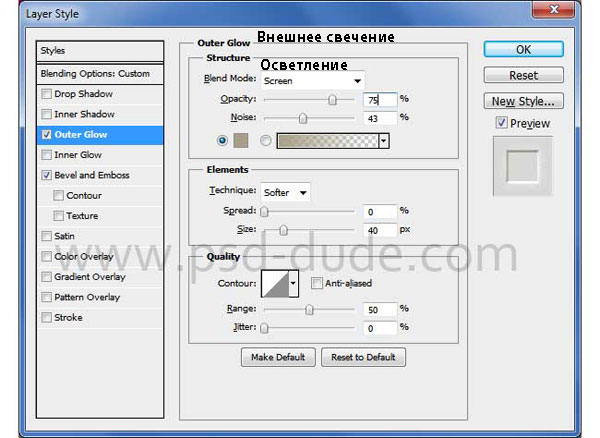Click the Range slider handle
The height and width of the screenshot is (438, 600).
tap(309, 309)
